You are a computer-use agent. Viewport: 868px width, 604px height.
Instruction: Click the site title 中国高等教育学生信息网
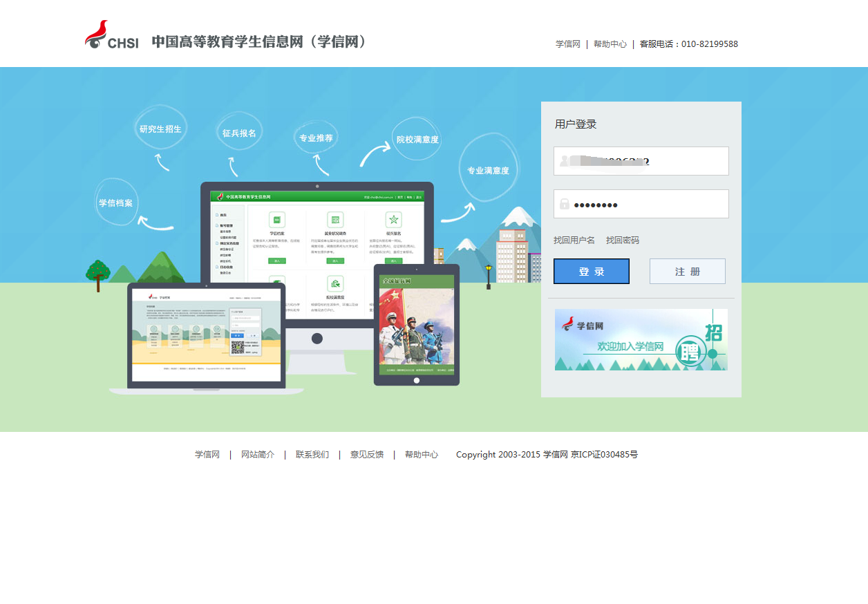tap(258, 42)
